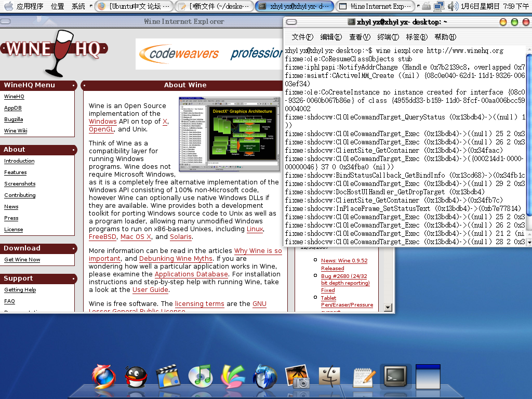The height and width of the screenshot is (399, 532).
Task: Click terminal scrollbar up arrow
Action: pos(529,50)
